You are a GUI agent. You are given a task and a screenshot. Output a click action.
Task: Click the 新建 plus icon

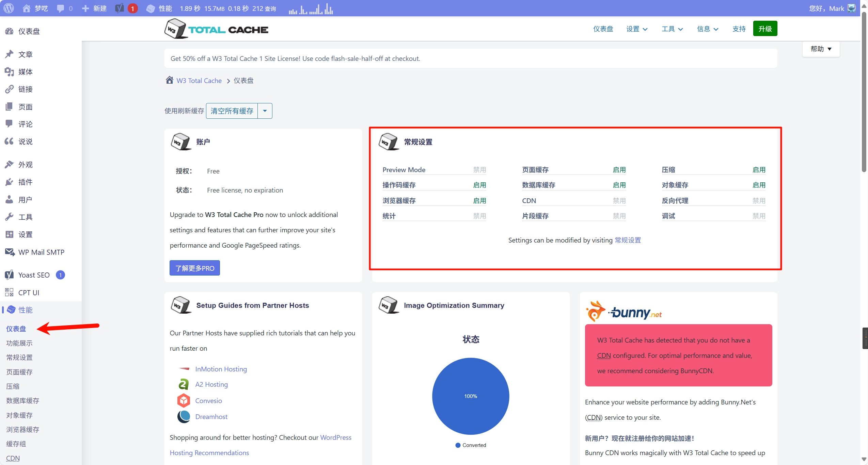click(85, 8)
